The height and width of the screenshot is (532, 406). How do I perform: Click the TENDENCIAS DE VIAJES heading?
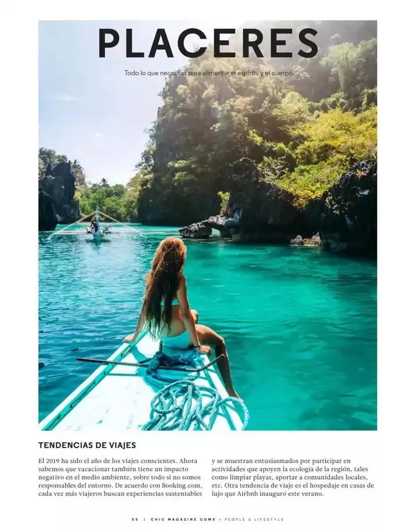[87, 445]
